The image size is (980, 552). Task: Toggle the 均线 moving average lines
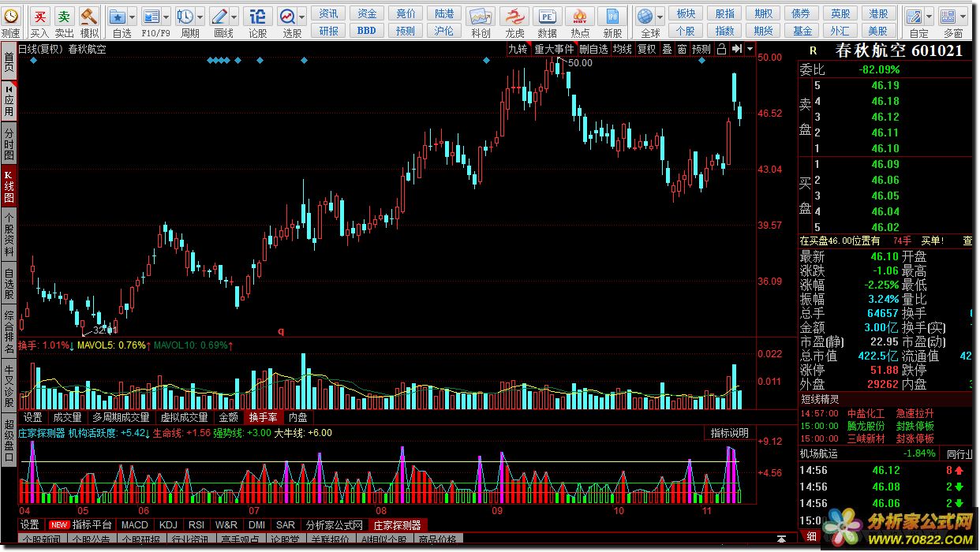[x=623, y=49]
